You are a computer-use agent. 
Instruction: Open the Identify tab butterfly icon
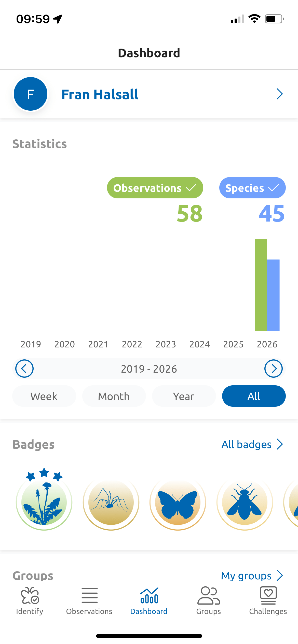click(x=30, y=595)
